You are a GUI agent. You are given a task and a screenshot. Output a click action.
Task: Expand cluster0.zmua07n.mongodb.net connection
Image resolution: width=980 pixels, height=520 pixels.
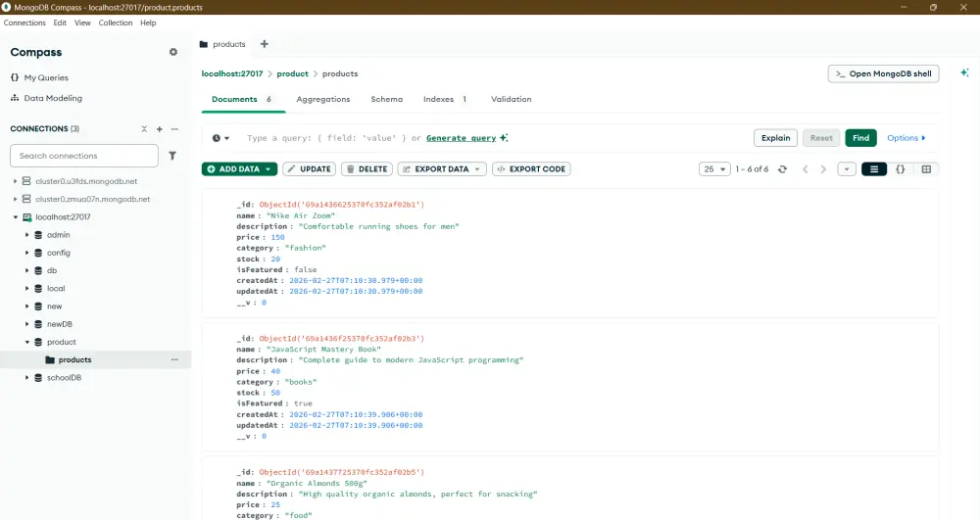(15, 199)
